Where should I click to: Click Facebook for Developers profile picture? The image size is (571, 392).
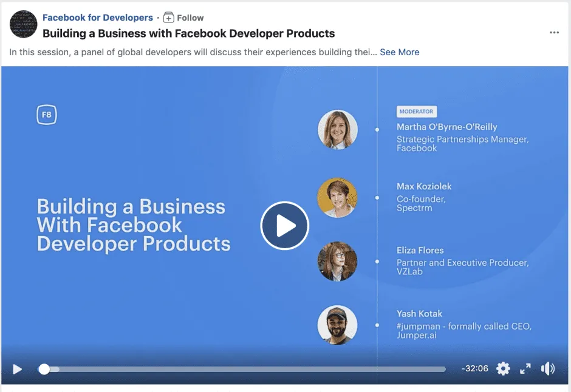point(23,24)
